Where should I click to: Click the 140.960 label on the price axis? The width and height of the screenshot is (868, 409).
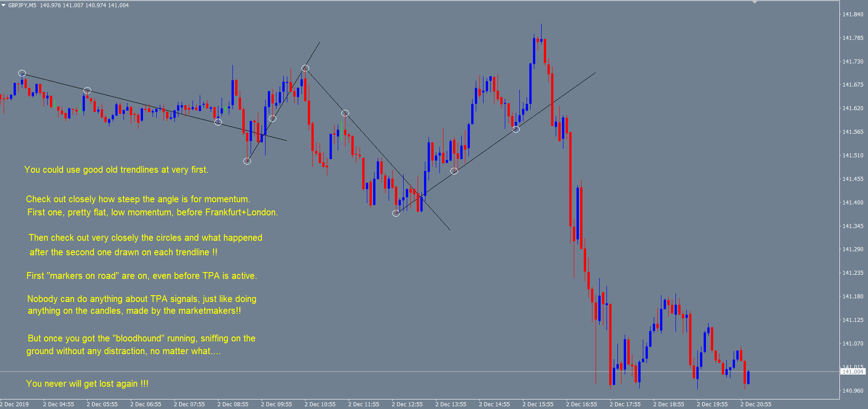point(853,391)
